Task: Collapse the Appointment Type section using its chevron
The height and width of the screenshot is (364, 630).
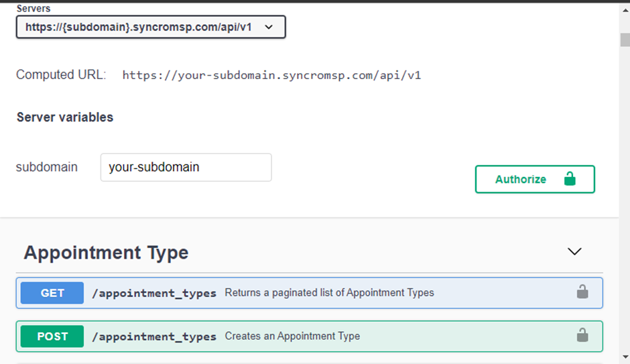Action: point(574,251)
